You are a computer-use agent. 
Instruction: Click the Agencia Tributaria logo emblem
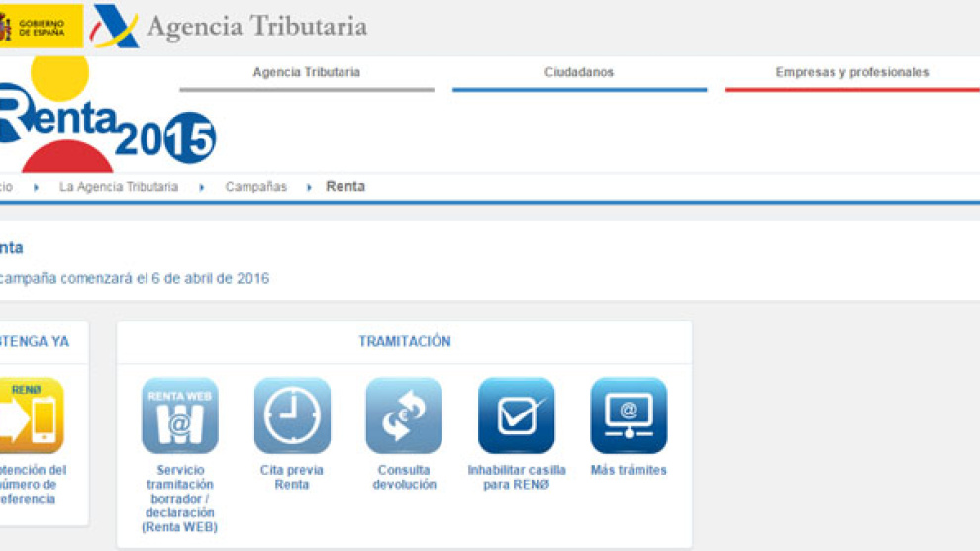coord(115,27)
